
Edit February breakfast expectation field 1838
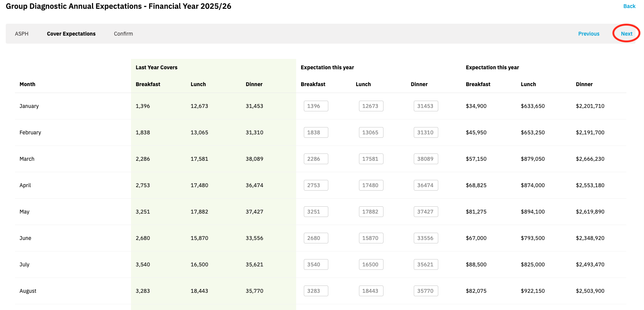[x=316, y=132]
